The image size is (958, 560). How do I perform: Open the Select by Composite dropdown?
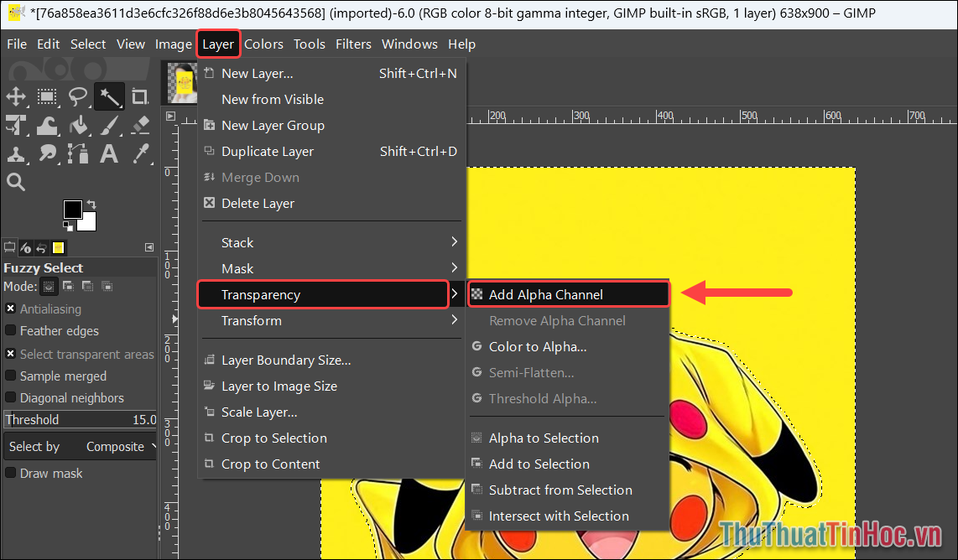(81, 447)
